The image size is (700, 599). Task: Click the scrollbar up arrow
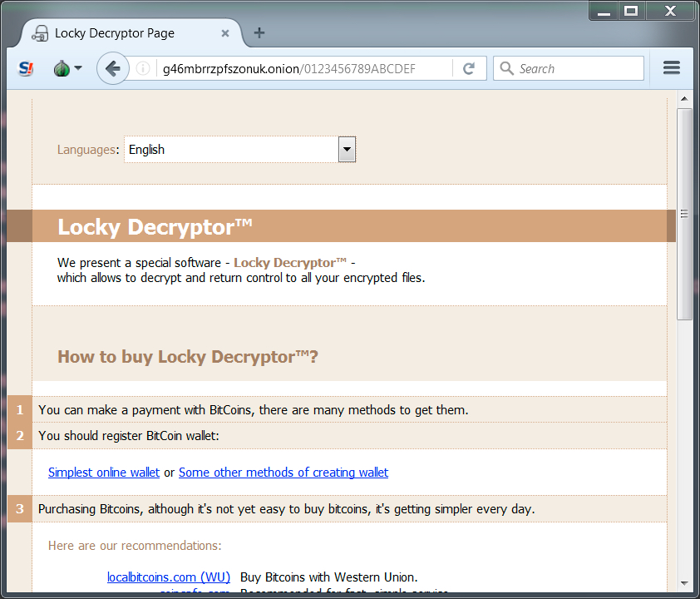684,98
